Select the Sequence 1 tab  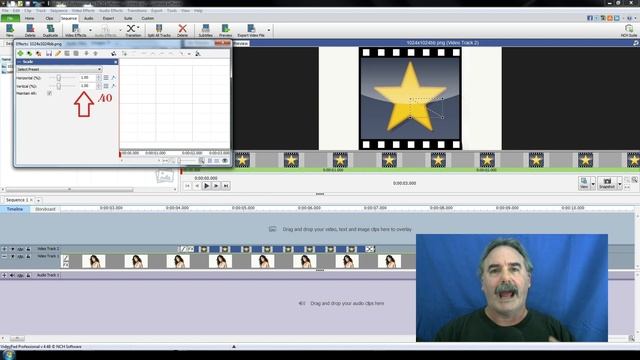[x=17, y=200]
